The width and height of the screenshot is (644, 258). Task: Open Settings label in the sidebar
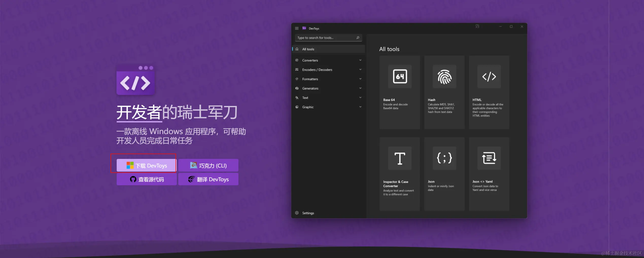(308, 213)
